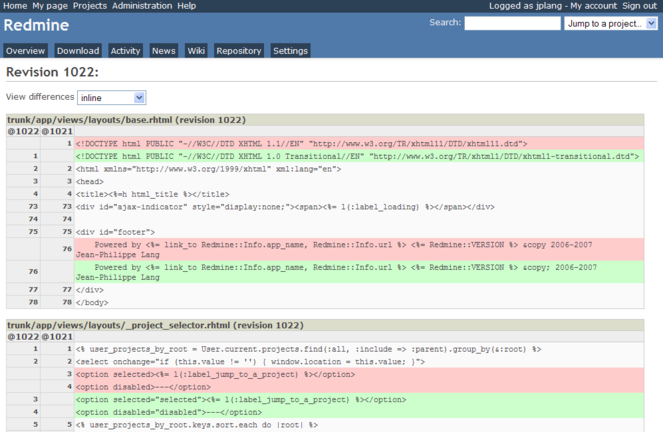Open My account page
Screen dimensions: 663x432
pyautogui.click(x=593, y=6)
